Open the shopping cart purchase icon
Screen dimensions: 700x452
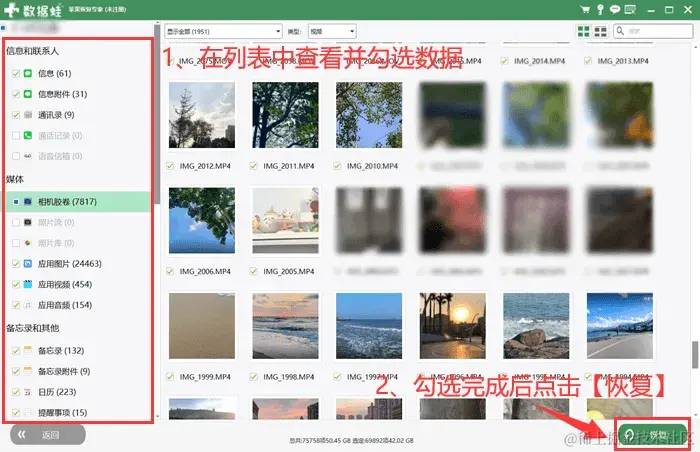pyautogui.click(x=584, y=9)
